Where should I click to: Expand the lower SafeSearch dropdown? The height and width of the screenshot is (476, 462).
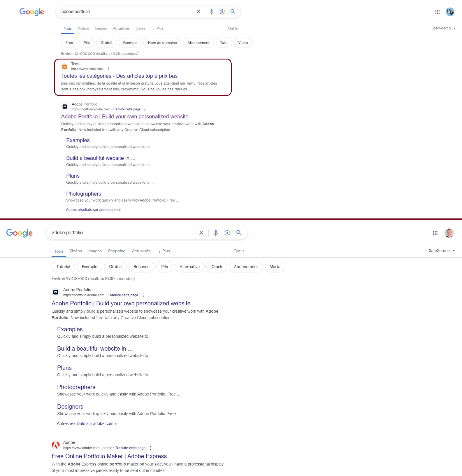point(442,251)
